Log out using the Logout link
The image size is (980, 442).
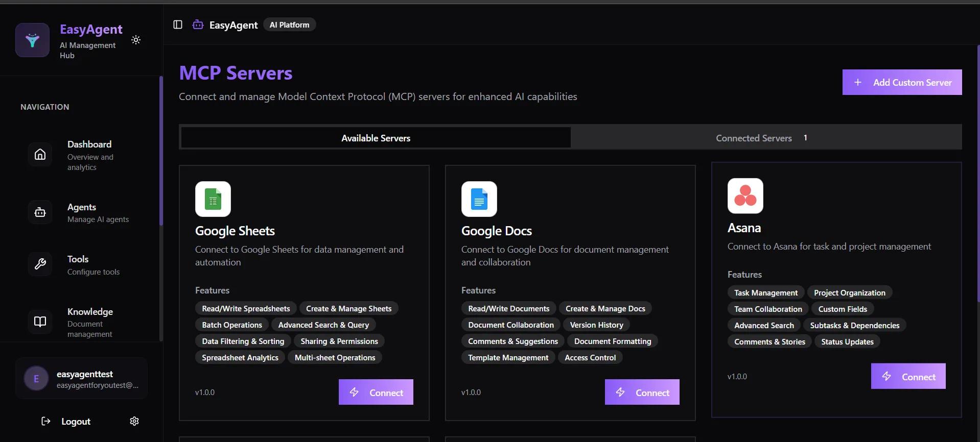click(x=66, y=421)
